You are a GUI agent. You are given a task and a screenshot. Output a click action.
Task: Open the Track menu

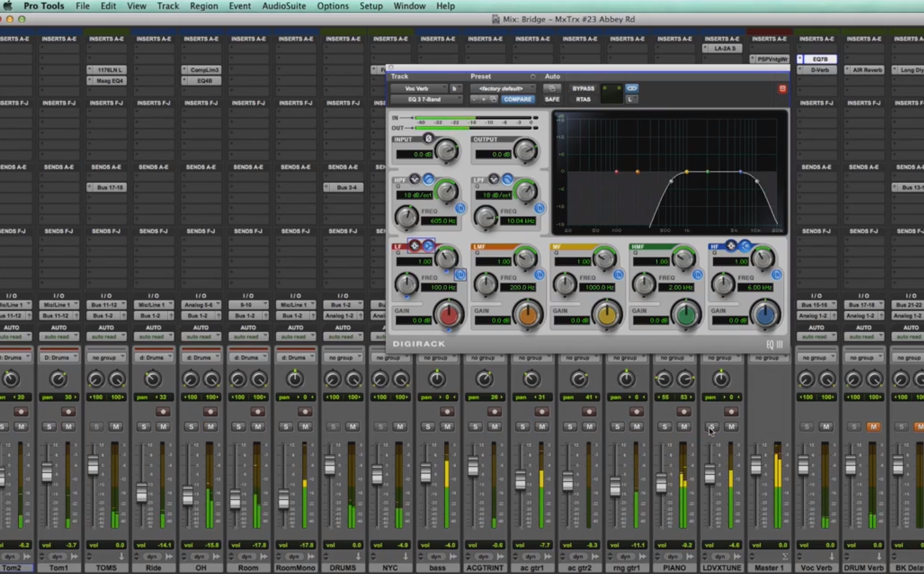click(167, 6)
